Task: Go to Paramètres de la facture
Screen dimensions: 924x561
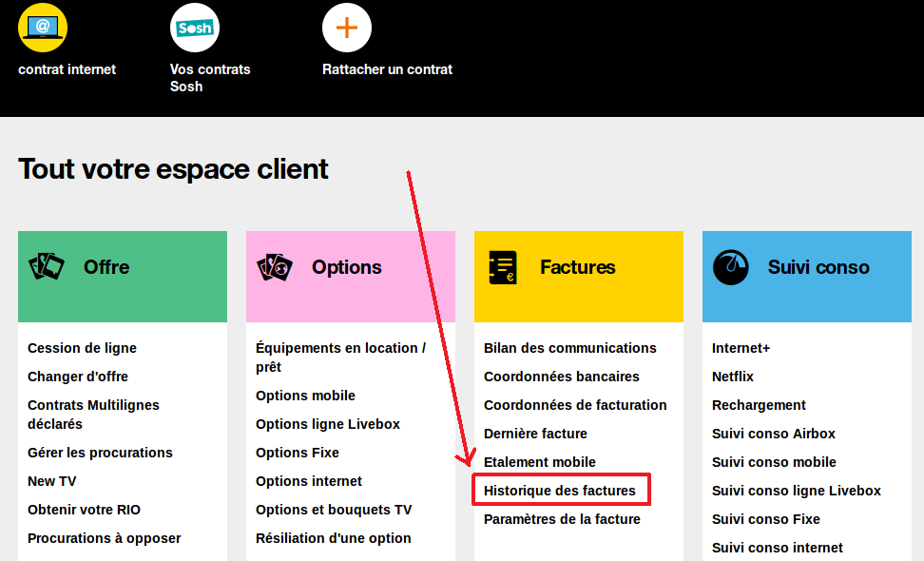Action: point(562,519)
